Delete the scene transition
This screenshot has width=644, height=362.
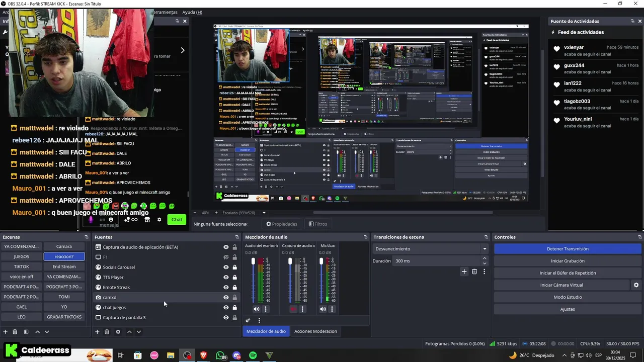(x=474, y=271)
